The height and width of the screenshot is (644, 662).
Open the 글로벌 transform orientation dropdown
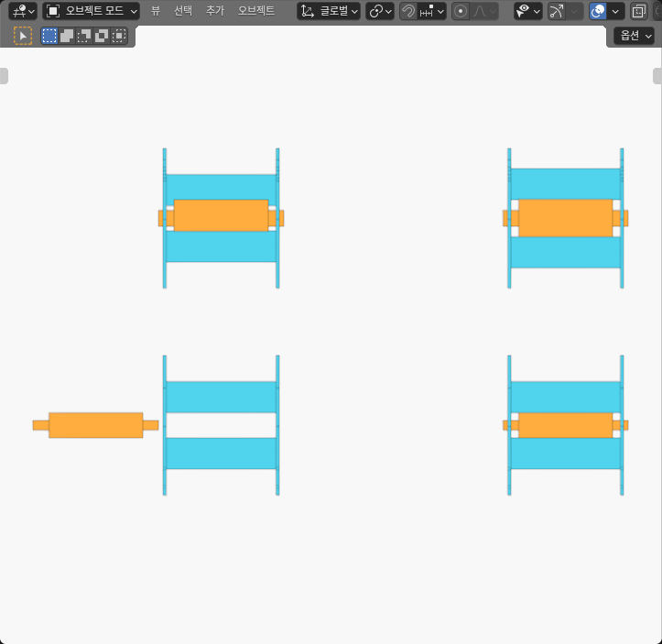coord(329,11)
